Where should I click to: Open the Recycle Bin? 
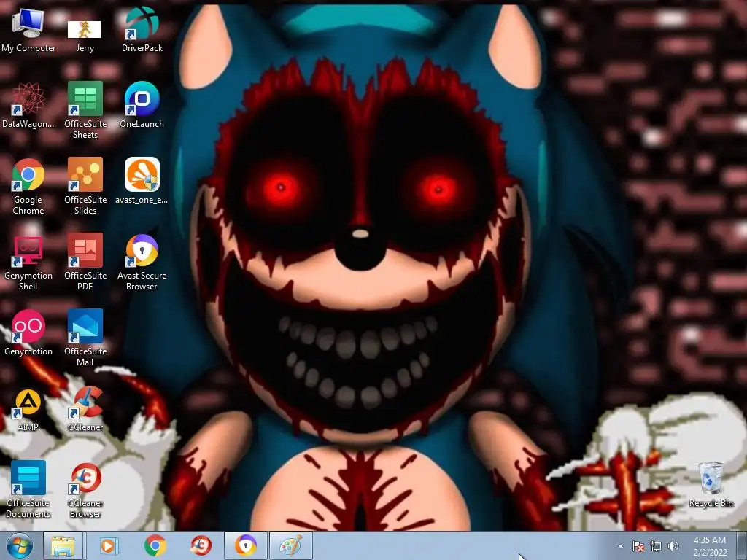click(711, 484)
